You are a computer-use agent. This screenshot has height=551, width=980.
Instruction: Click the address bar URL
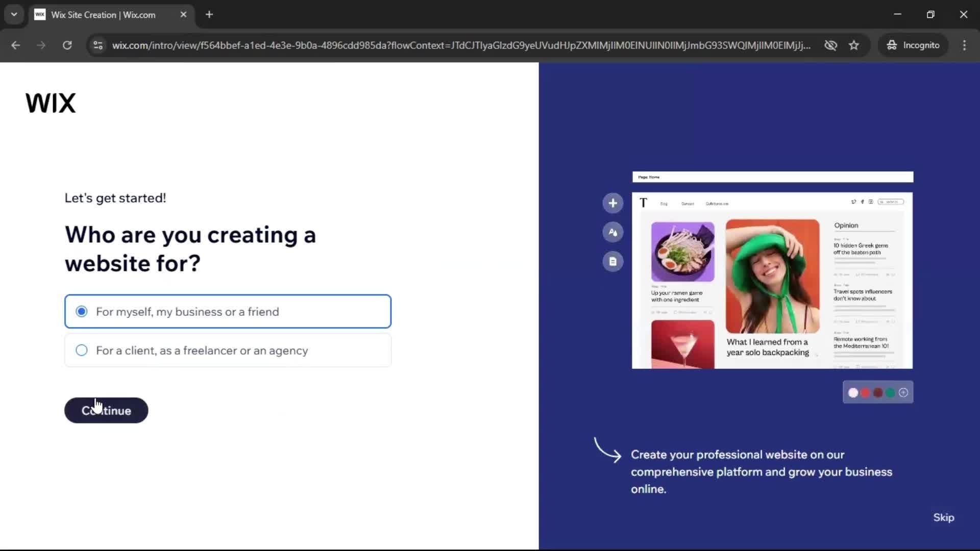pos(461,45)
